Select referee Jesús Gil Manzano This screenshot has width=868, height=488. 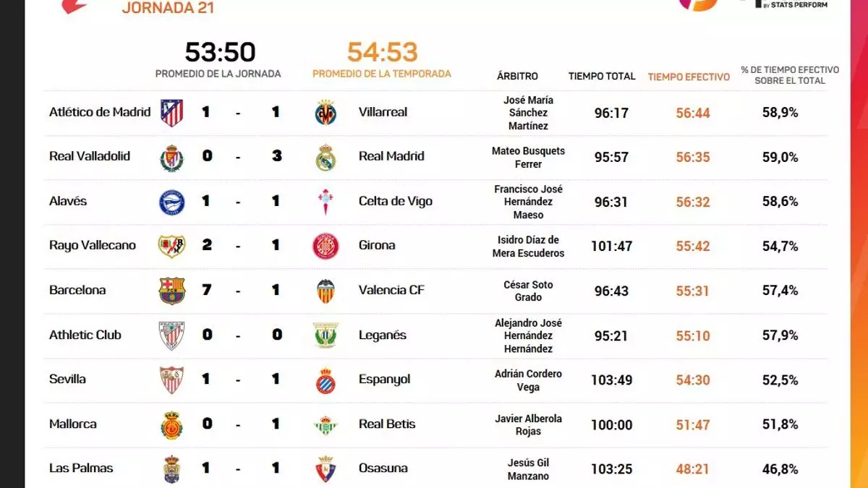[528, 469]
